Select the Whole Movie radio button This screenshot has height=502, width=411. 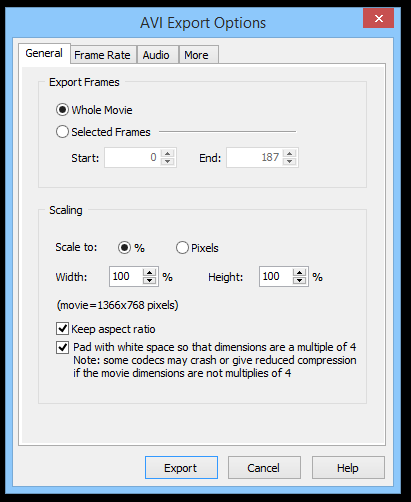(62, 110)
